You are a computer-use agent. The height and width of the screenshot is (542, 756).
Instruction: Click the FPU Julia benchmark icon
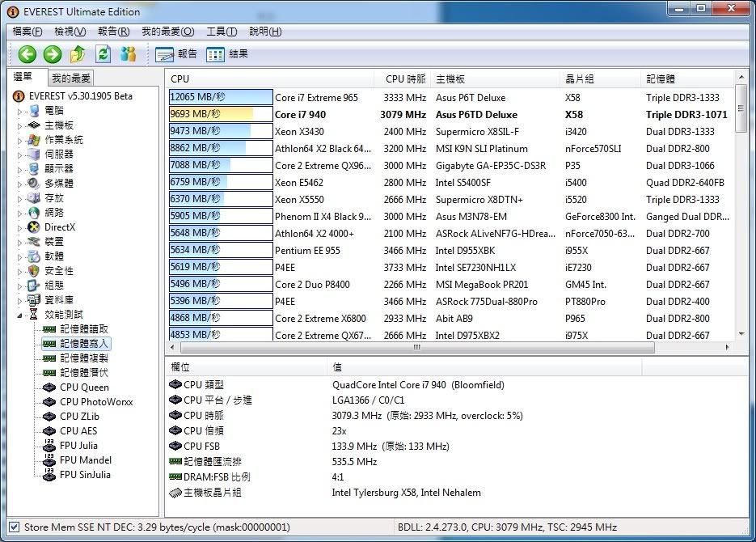[49, 446]
